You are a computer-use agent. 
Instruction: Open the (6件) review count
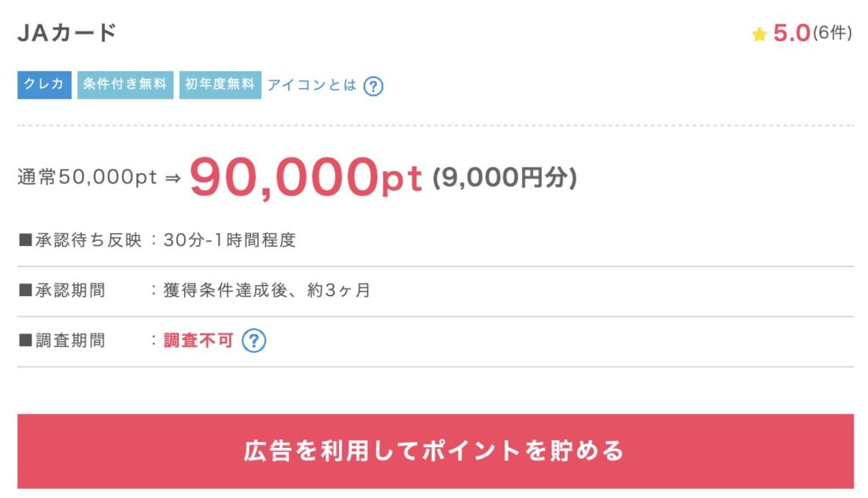click(832, 35)
